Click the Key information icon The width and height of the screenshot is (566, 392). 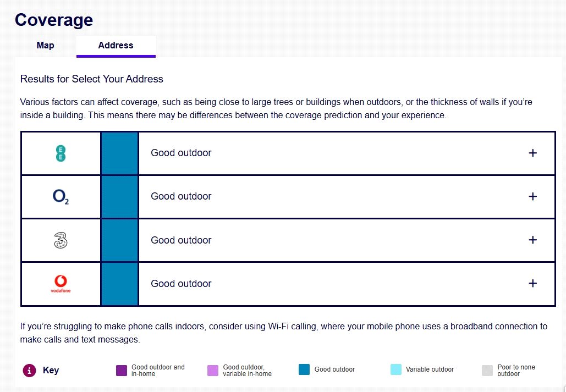[x=29, y=370]
